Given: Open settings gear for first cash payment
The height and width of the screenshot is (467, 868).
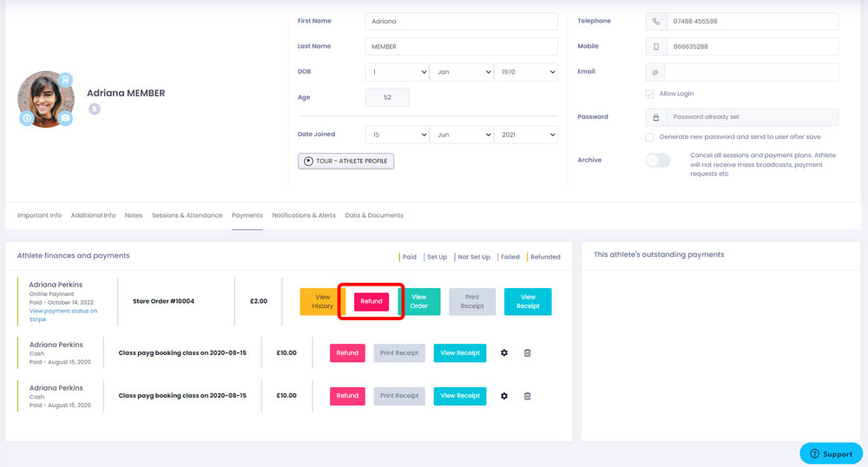Looking at the screenshot, I should (504, 353).
